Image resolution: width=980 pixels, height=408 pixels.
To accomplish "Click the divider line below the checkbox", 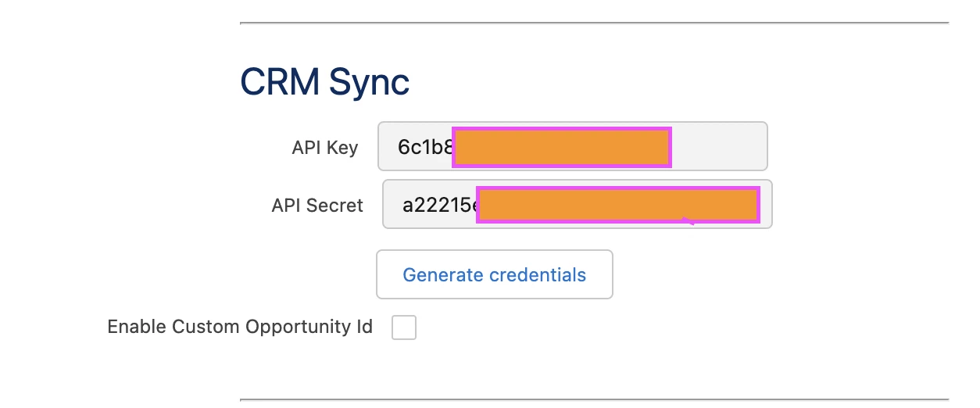I will coord(594,399).
